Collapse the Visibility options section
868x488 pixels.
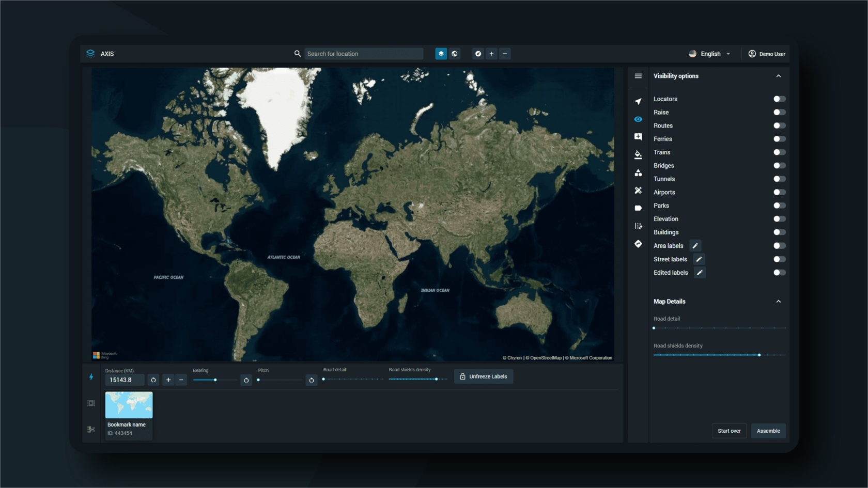(x=779, y=76)
